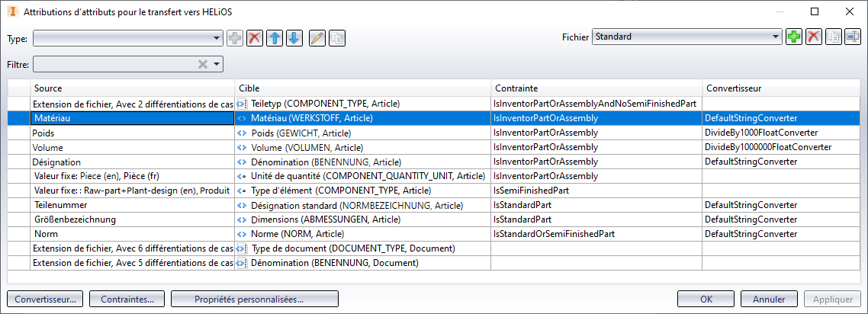The image size is (868, 314).
Task: Move selected row up with blue arrow
Action: 275,38
